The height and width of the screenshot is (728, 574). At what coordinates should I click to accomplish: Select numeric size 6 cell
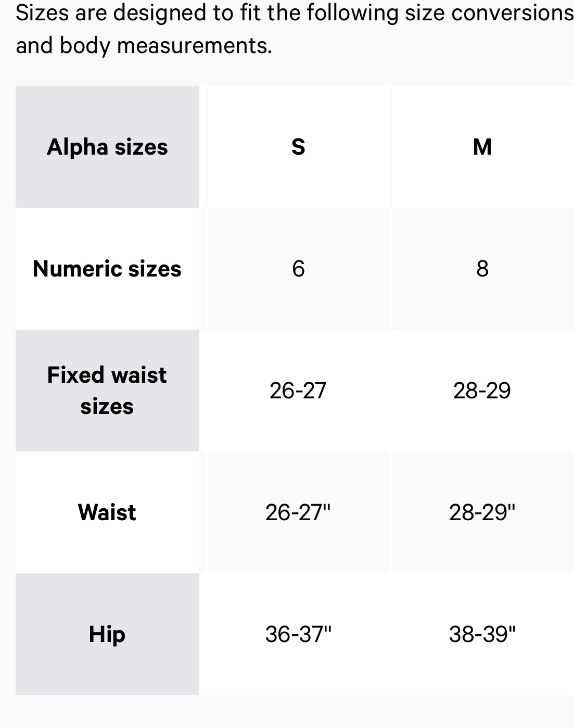[x=298, y=269]
